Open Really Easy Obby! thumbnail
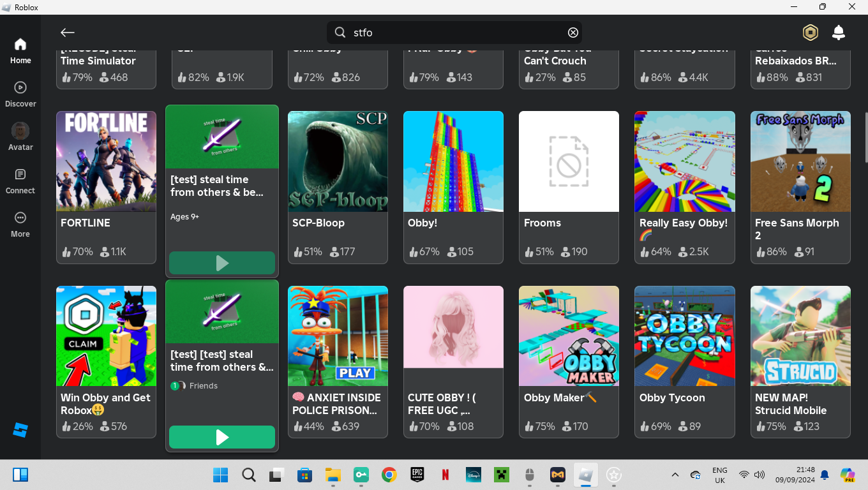Screen dimensions: 868x490 pos(685,161)
